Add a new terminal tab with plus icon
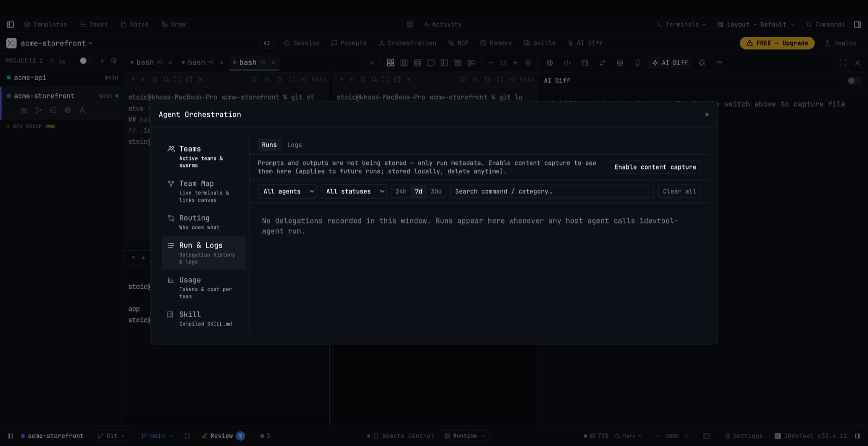Screen dimensions: 868x446 (372, 63)
